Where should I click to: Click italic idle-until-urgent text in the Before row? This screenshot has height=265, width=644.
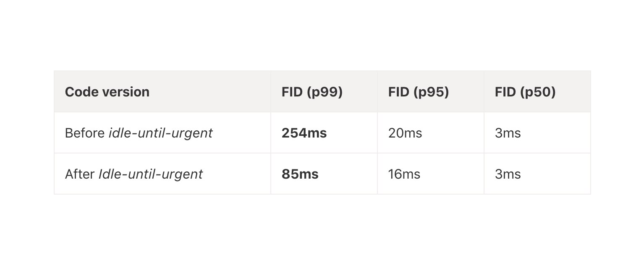[160, 133]
